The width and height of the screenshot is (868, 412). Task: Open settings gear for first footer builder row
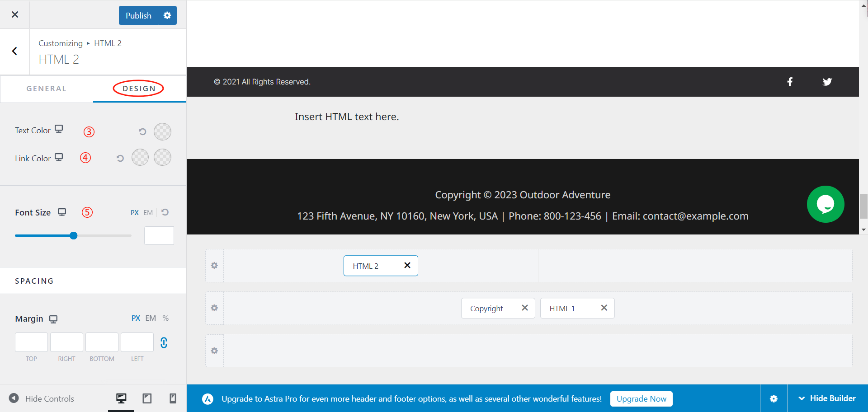[214, 266]
